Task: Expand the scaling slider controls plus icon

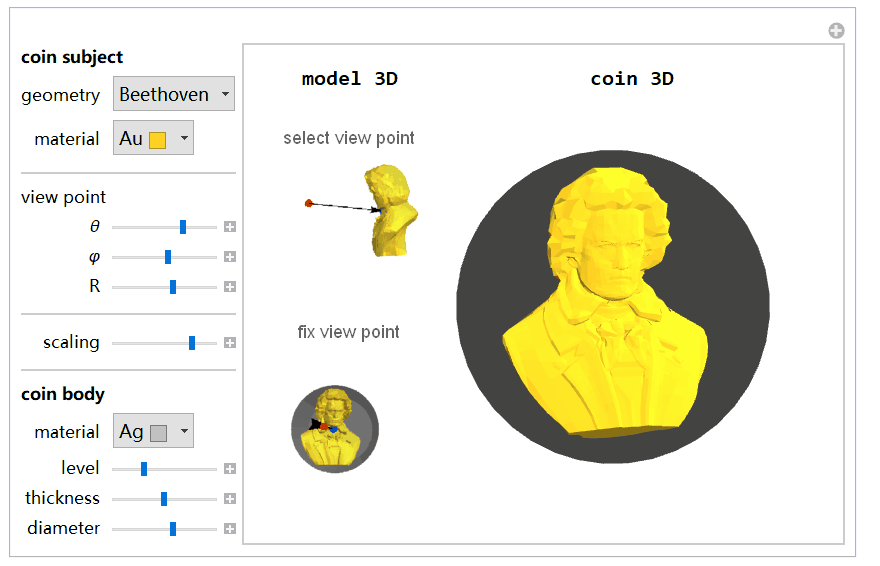Action: [230, 343]
